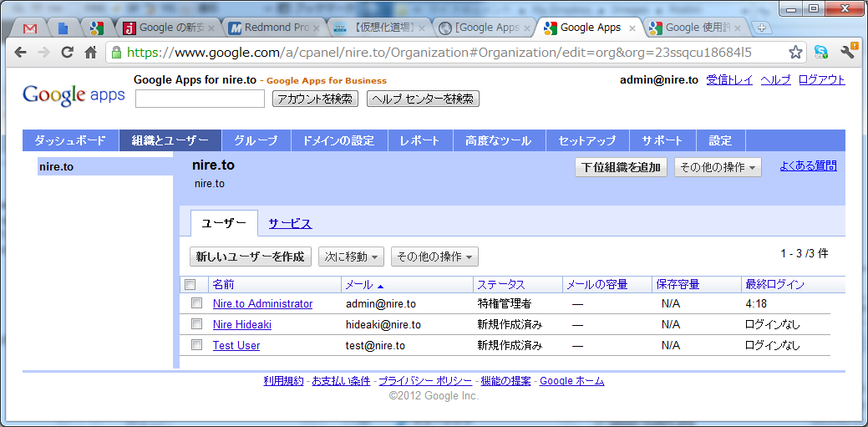This screenshot has width=868, height=427.
Task: Open the セットアップ menu
Action: click(587, 140)
